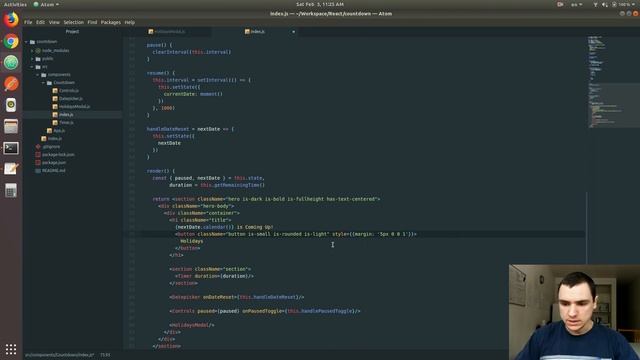Open the clock and calendar in the top bar

point(320,4)
